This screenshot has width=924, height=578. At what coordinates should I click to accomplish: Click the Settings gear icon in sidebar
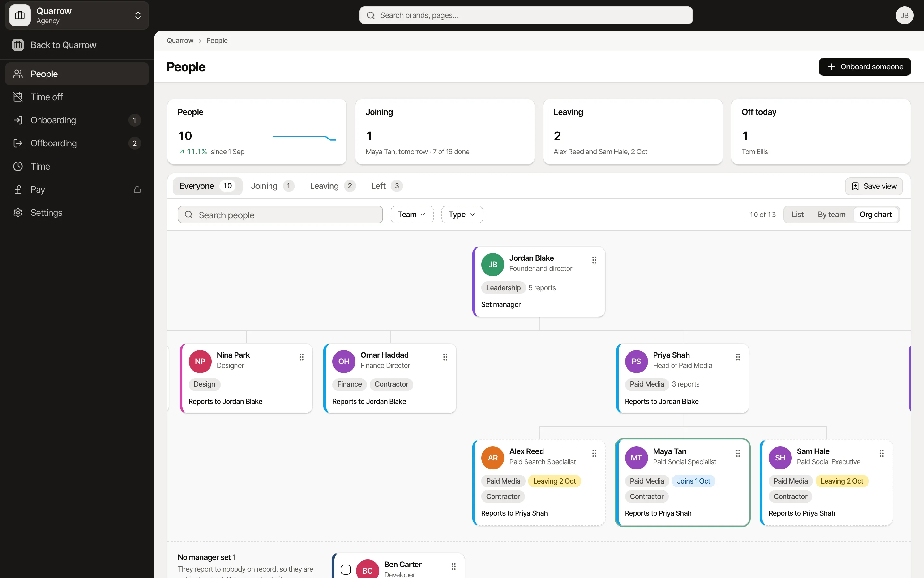point(18,213)
